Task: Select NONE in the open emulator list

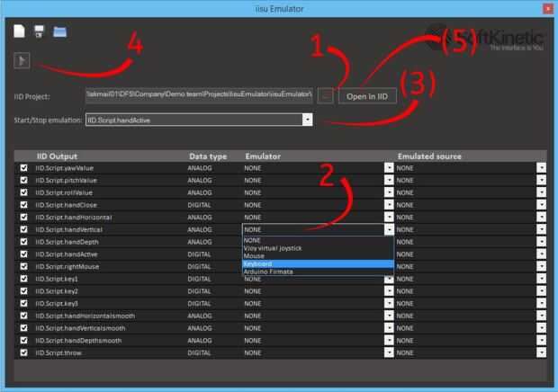Action: click(x=318, y=240)
